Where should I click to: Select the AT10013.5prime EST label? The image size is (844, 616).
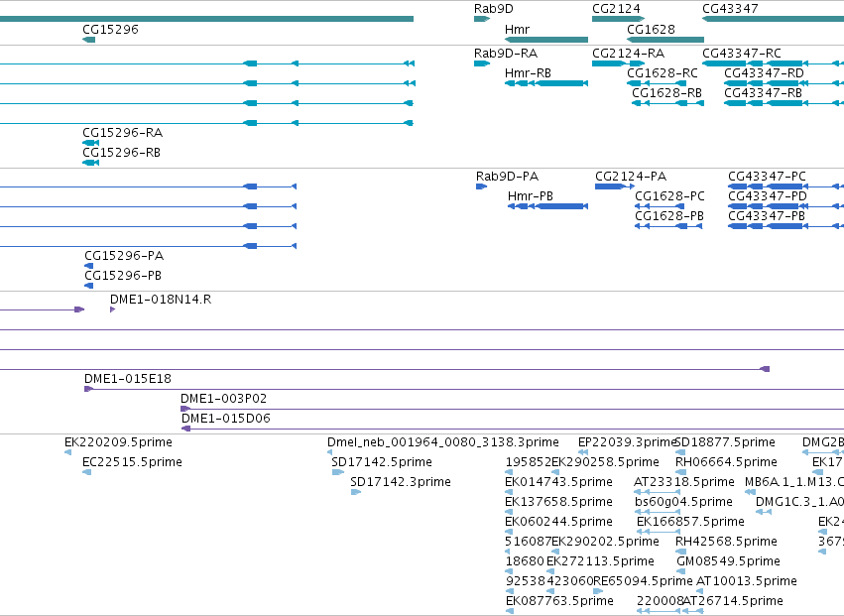[x=747, y=582]
